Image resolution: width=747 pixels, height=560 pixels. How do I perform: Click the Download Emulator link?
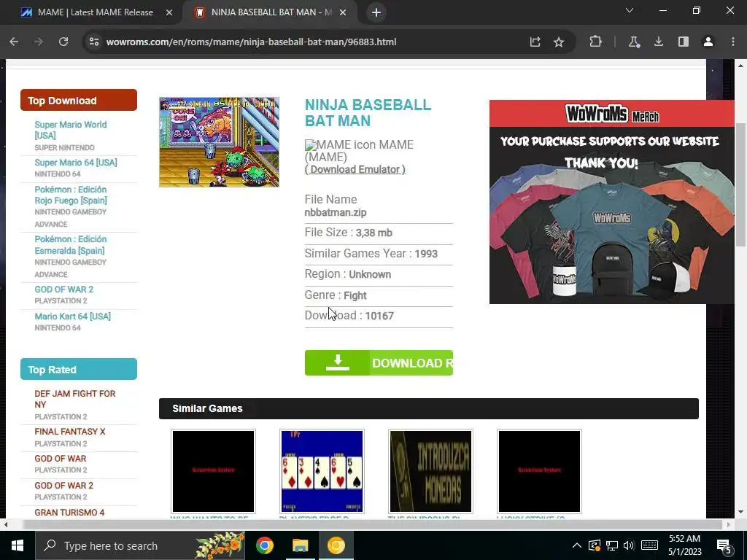pos(355,169)
